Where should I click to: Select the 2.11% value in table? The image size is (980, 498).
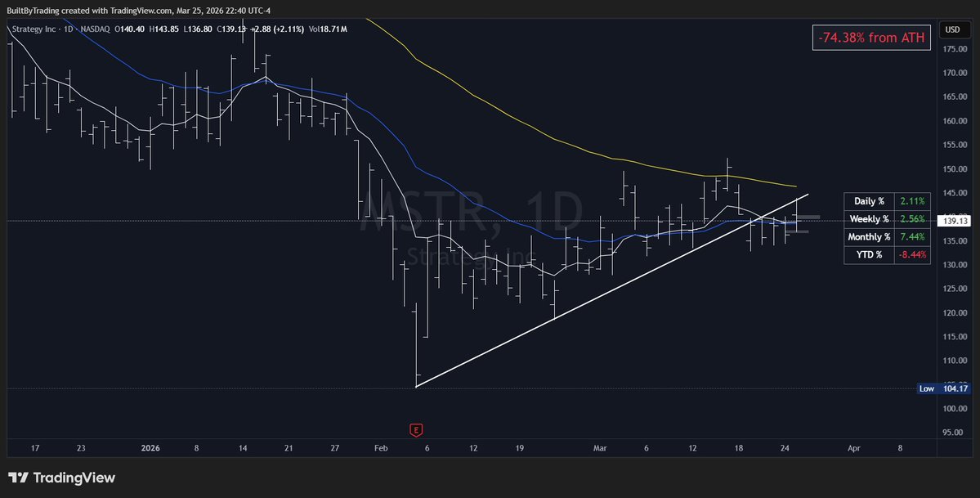tap(912, 201)
